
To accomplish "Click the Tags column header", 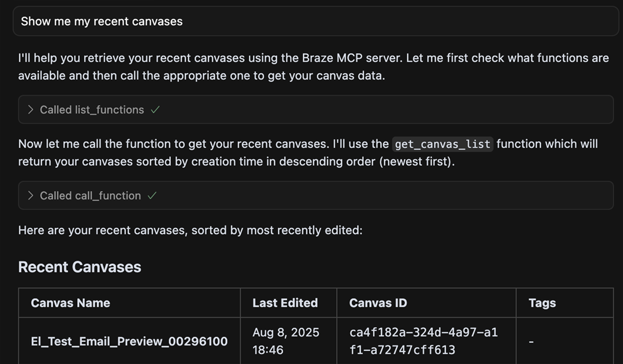I will point(542,303).
